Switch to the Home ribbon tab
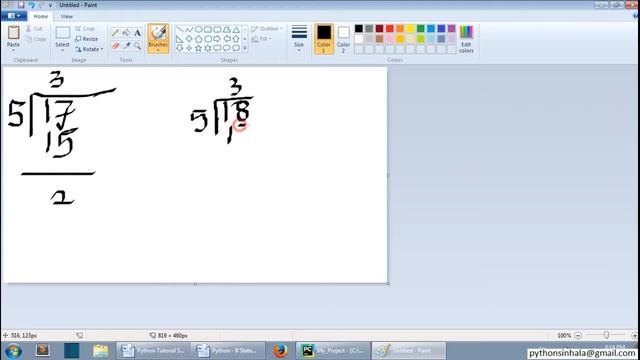Image resolution: width=640 pixels, height=360 pixels. coord(41,16)
